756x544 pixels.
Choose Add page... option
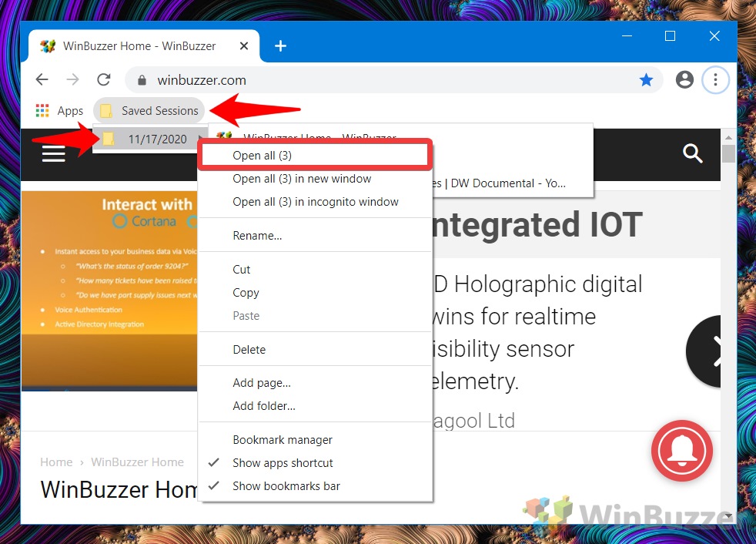314,383
